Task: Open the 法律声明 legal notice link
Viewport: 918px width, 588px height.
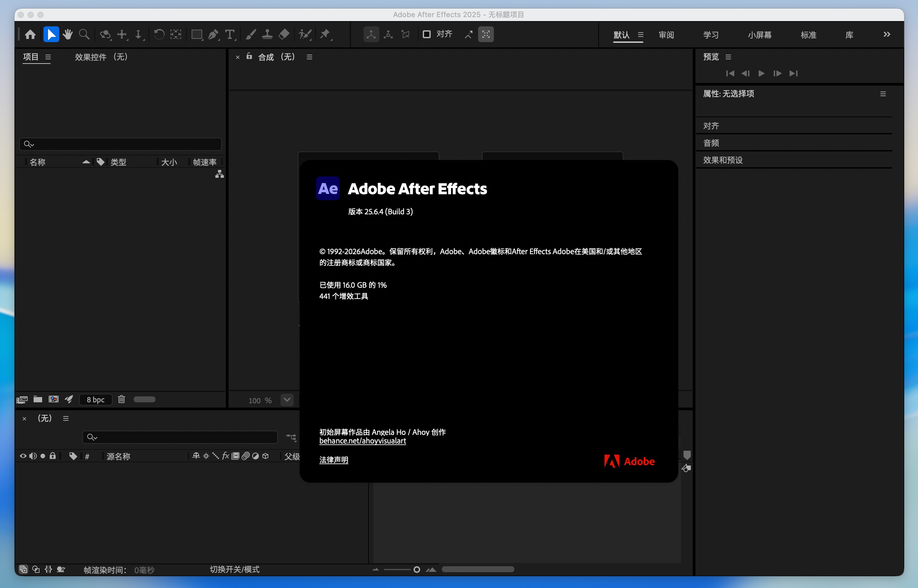Action: 333,460
